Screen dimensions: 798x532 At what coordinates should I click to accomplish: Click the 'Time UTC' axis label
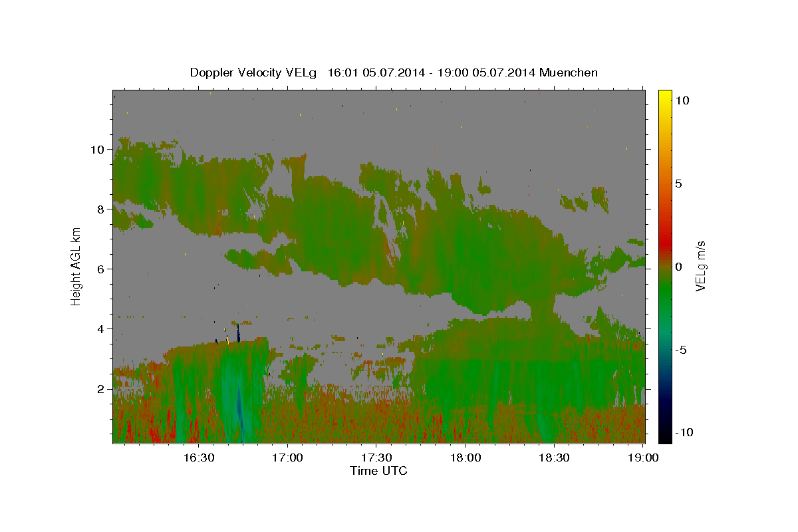[x=378, y=471]
